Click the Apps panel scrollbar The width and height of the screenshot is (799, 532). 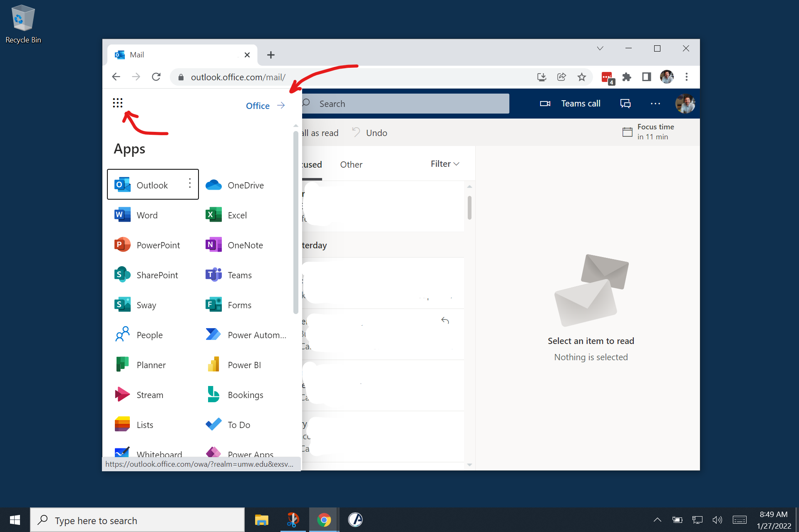(296, 223)
